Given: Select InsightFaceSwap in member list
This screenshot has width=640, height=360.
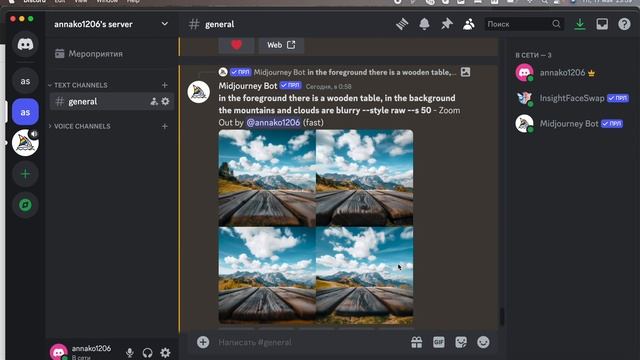Looking at the screenshot, I should (572, 98).
